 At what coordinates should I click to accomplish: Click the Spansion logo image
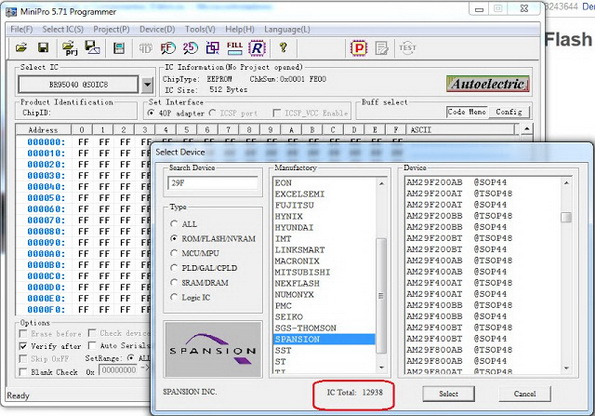tap(213, 349)
